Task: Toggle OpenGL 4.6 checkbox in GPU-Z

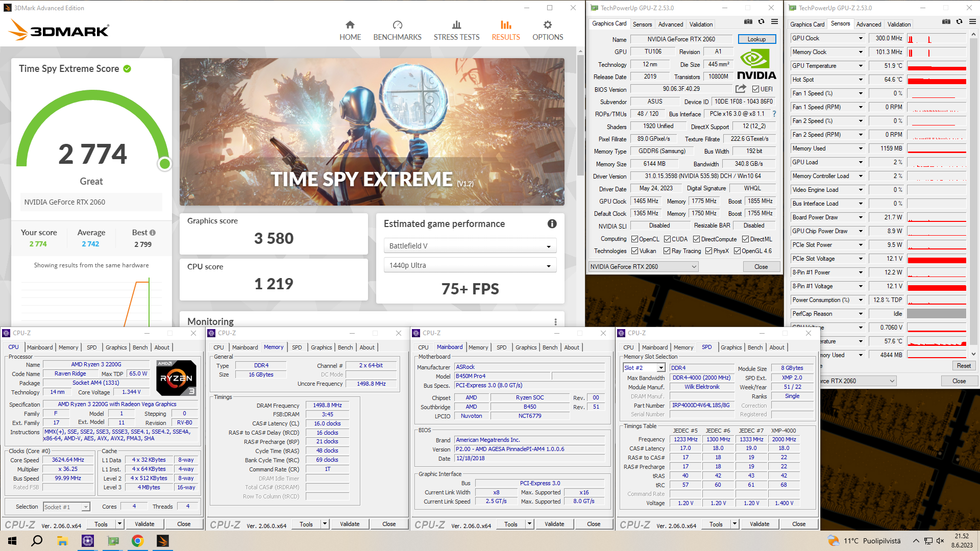Action: pyautogui.click(x=737, y=251)
